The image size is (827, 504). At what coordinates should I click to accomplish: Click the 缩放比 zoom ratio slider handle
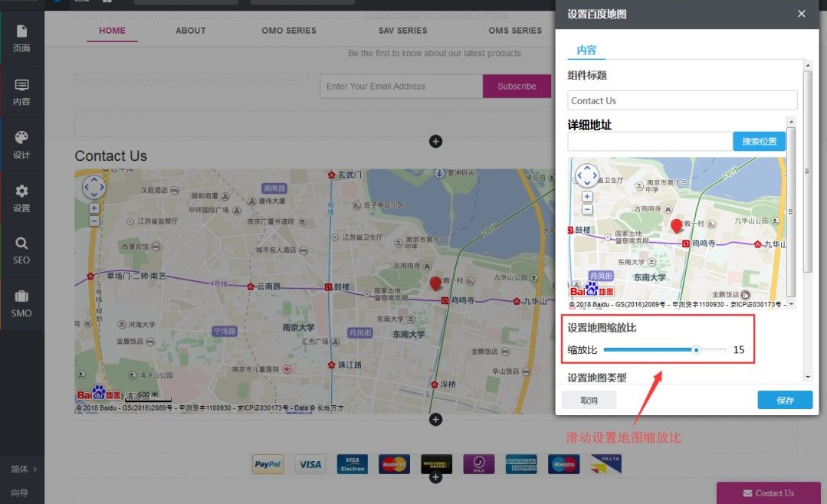click(x=696, y=350)
